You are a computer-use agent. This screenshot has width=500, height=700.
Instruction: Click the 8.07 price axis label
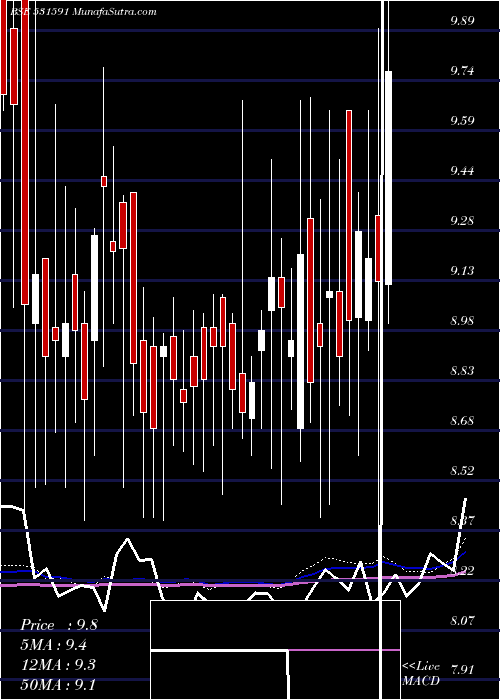(x=462, y=621)
